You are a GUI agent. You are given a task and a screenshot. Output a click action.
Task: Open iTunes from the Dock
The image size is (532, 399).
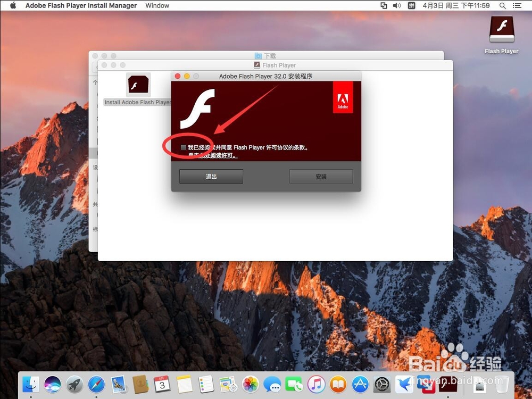[316, 385]
